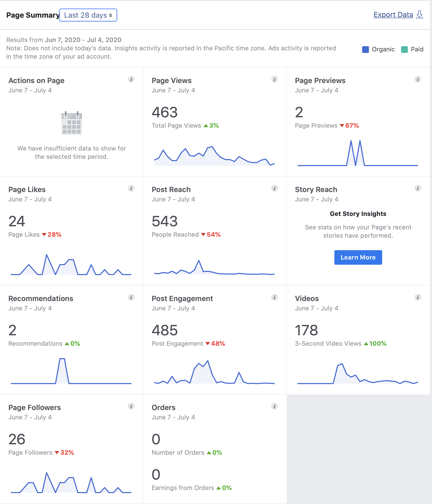The height and width of the screenshot is (504, 432).
Task: Show info for Post Engagement card
Action: (x=274, y=297)
